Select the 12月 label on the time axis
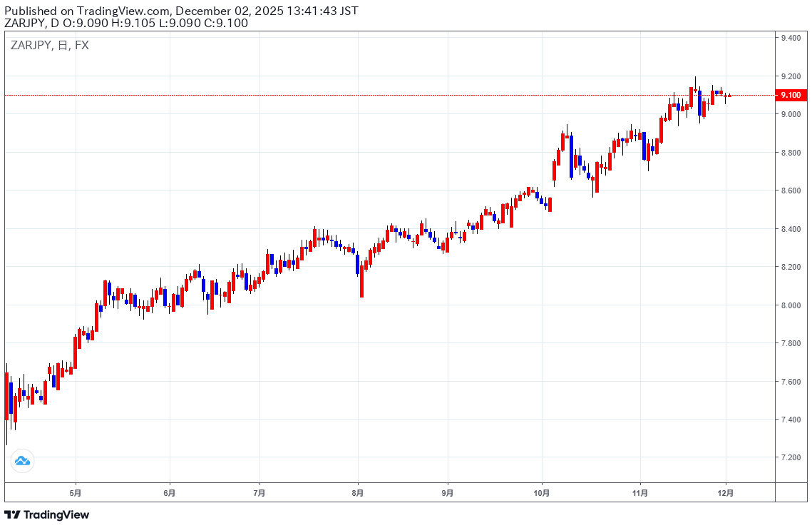812x528 pixels. tap(726, 492)
